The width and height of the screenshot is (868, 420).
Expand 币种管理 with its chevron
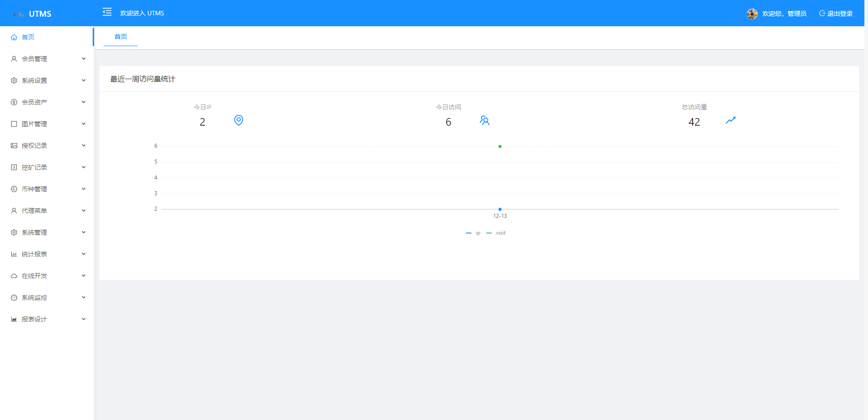point(84,189)
